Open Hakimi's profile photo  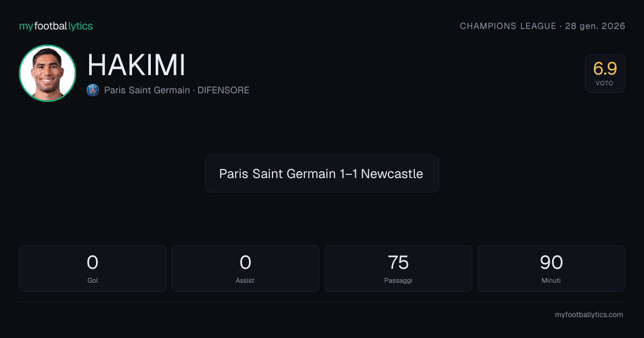47,73
